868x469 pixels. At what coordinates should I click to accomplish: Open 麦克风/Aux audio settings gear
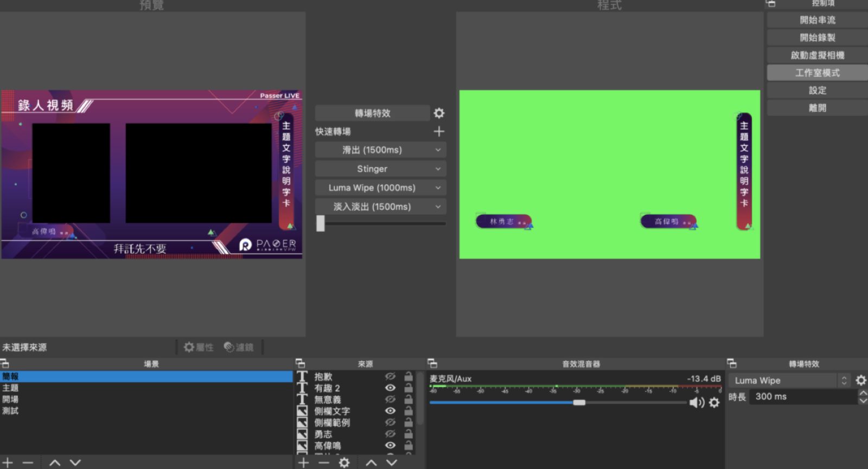[x=714, y=402]
